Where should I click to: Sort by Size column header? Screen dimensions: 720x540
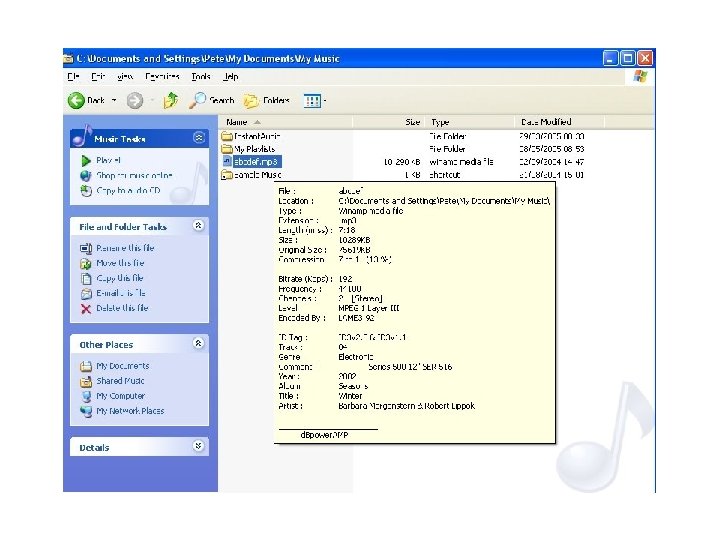[388, 122]
